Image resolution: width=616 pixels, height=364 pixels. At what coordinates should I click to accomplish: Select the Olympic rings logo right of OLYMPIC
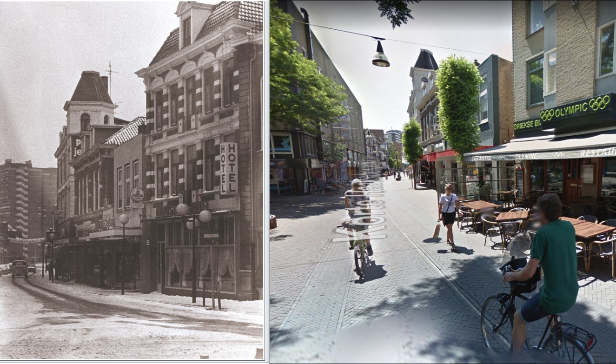(599, 103)
